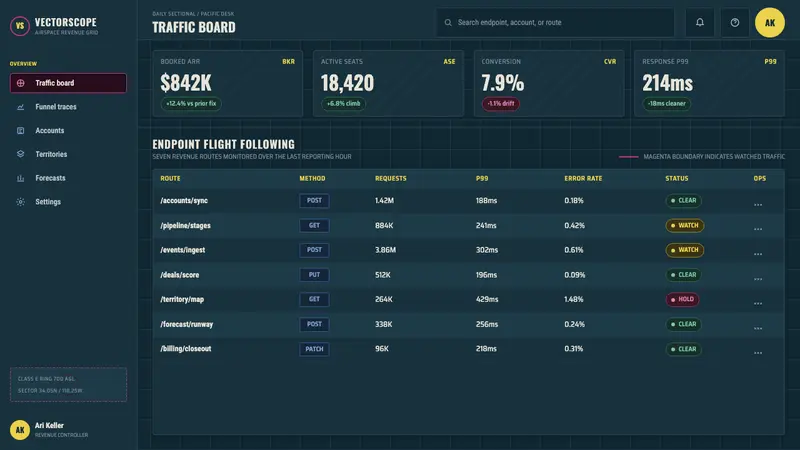Click the search magnifier icon

pyautogui.click(x=448, y=22)
